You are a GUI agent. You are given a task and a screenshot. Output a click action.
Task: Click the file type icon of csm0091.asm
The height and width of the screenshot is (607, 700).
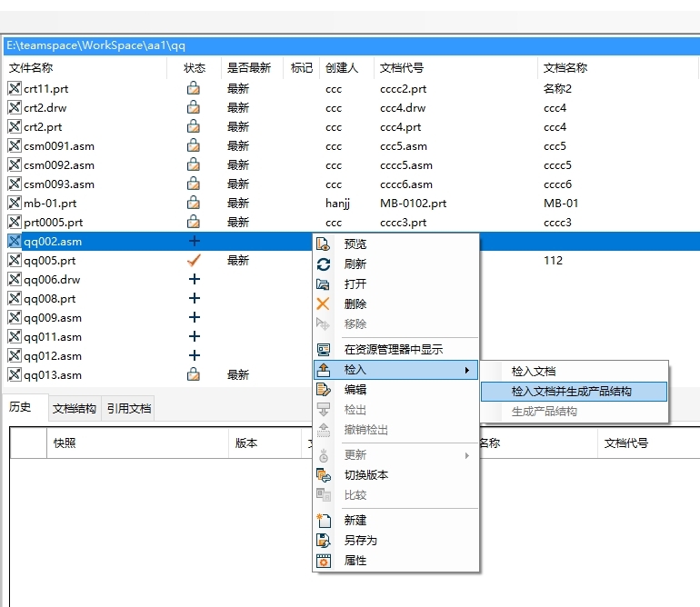coord(15,146)
